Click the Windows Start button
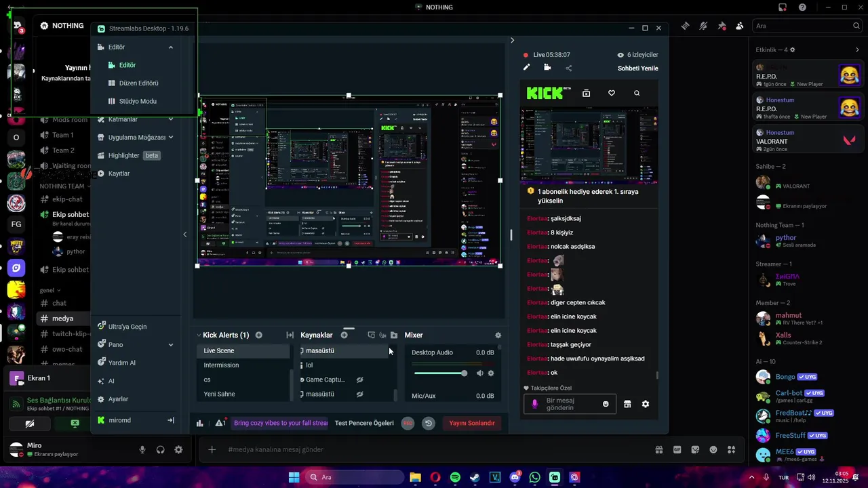868x488 pixels. (294, 477)
